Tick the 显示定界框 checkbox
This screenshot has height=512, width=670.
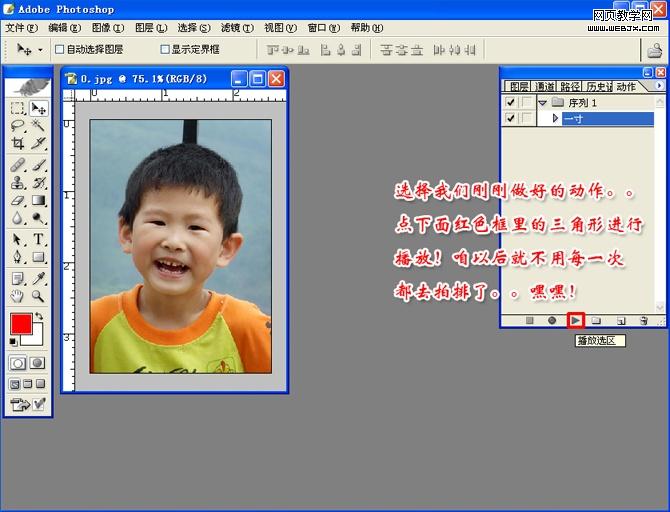[165, 49]
